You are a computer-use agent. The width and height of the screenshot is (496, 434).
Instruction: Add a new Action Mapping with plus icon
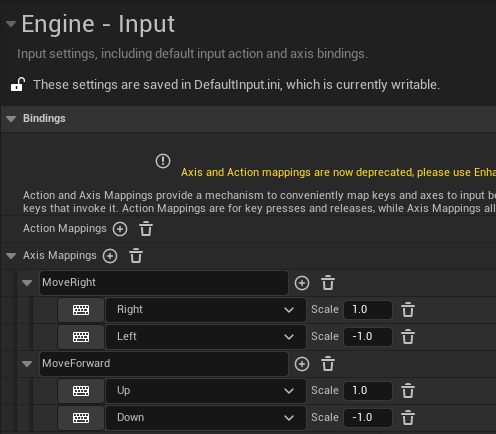coord(120,229)
